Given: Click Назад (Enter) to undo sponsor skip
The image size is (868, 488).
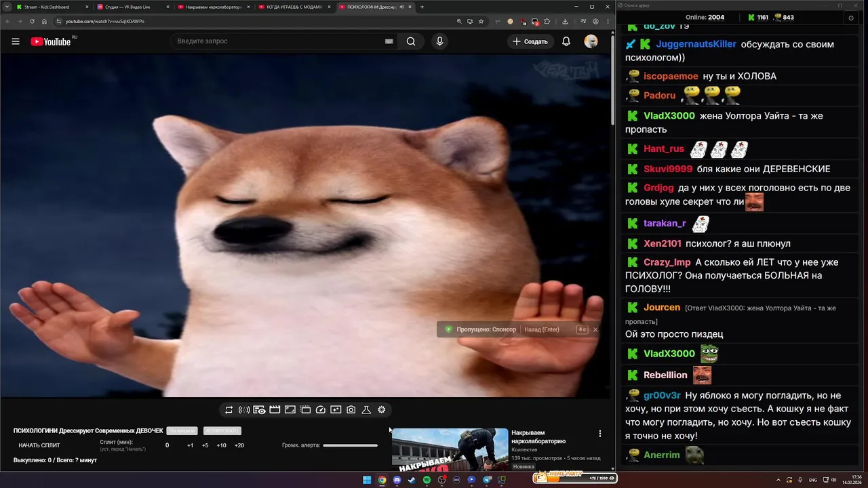Looking at the screenshot, I should [542, 329].
